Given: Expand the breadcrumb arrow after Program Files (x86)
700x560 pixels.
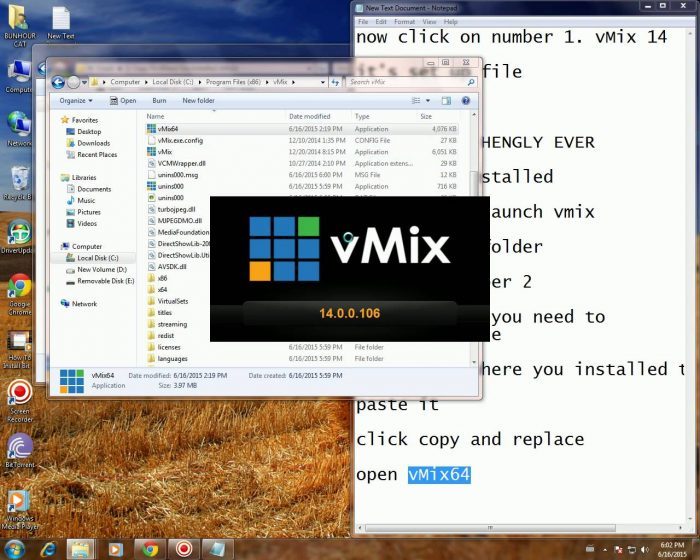Looking at the screenshot, I should point(267,82).
